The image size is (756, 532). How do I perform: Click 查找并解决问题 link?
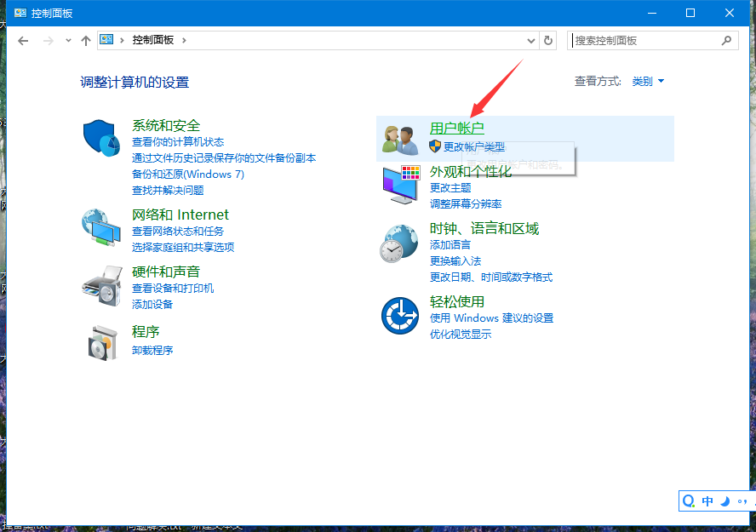click(x=168, y=191)
